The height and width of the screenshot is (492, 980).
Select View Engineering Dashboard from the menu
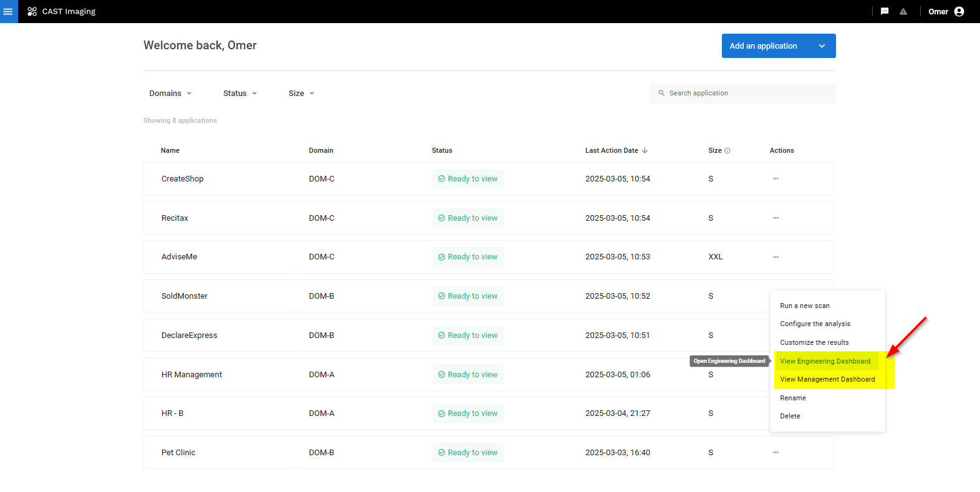[825, 361]
